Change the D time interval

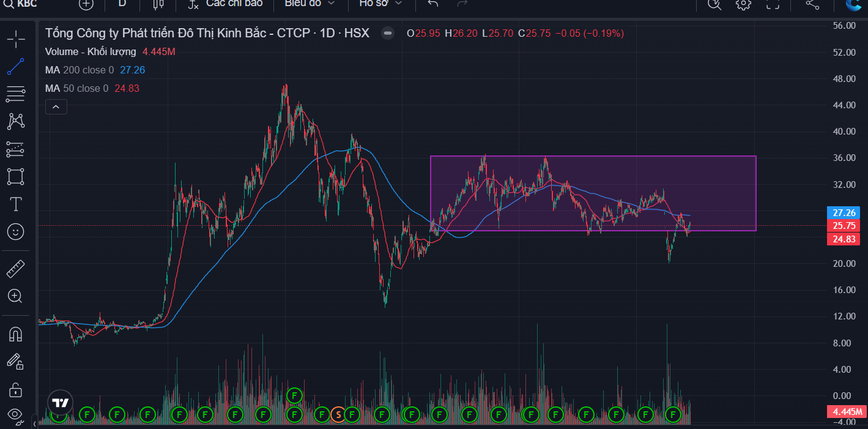[x=122, y=4]
